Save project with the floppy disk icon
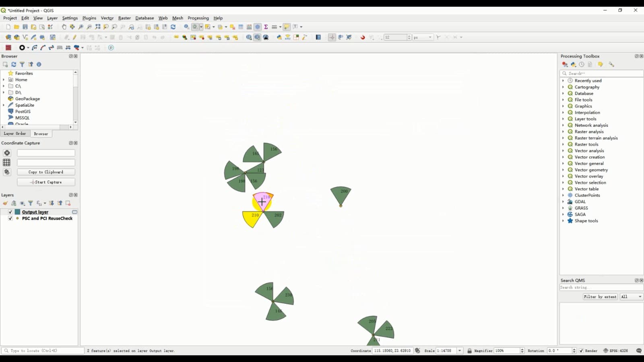Viewport: 644px width, 362px height. pos(25,27)
